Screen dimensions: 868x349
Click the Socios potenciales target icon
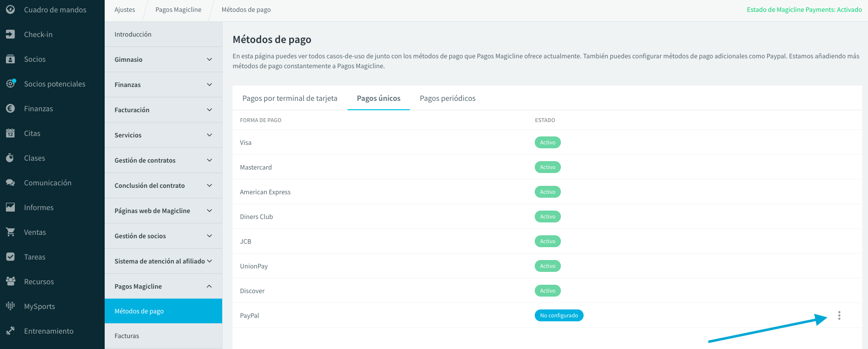10,84
